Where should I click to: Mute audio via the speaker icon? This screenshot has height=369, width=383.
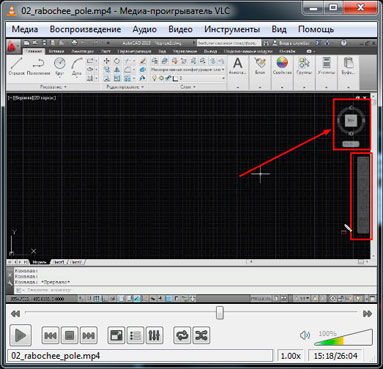pos(305,335)
